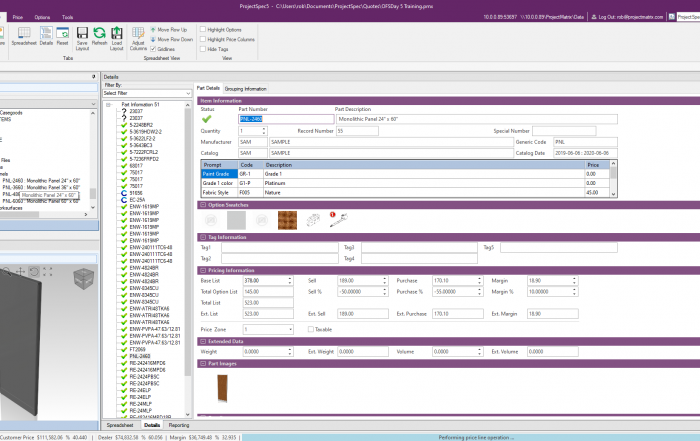This screenshot has width=700, height=441.
Task: Select the bottom Details tab
Action: [x=152, y=425]
